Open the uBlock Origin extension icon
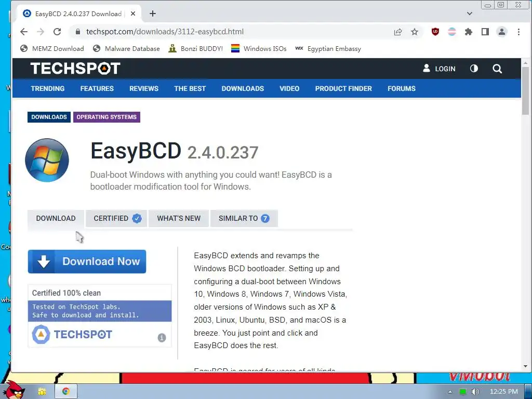The width and height of the screenshot is (532, 399). point(435,32)
